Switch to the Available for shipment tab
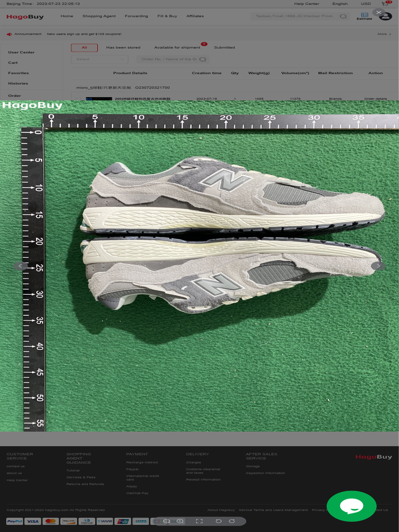The image size is (399, 532). [x=177, y=47]
